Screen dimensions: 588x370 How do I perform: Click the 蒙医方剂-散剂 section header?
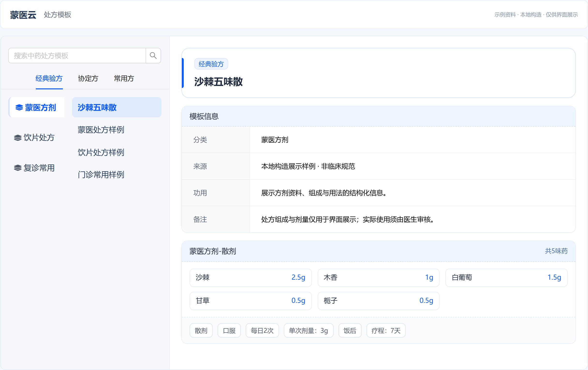(x=213, y=251)
